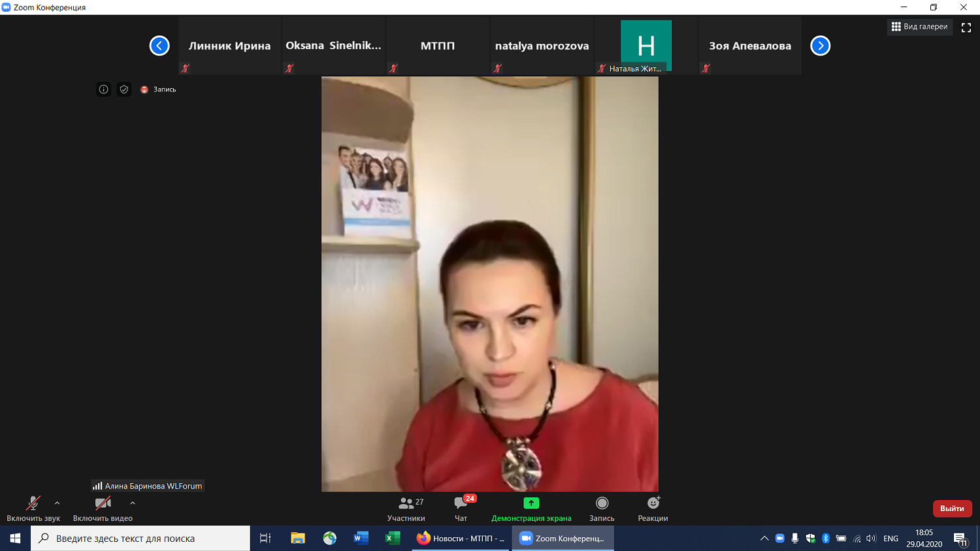The image size is (980, 551).
Task: Open Word from the taskbar
Action: click(x=361, y=539)
